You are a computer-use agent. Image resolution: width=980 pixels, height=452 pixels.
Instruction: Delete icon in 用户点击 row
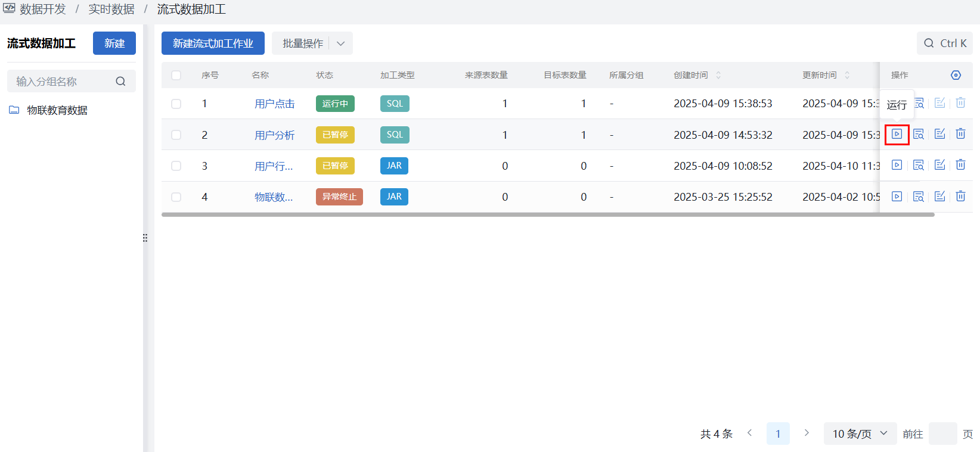tap(961, 103)
